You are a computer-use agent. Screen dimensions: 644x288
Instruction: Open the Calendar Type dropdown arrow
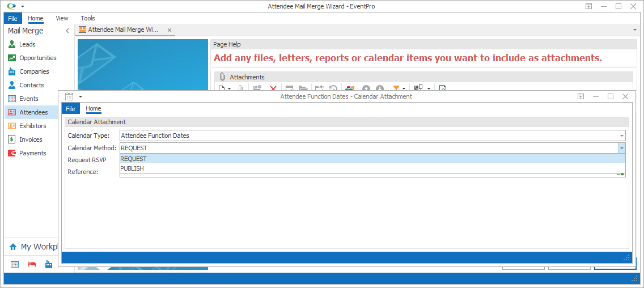pos(622,135)
